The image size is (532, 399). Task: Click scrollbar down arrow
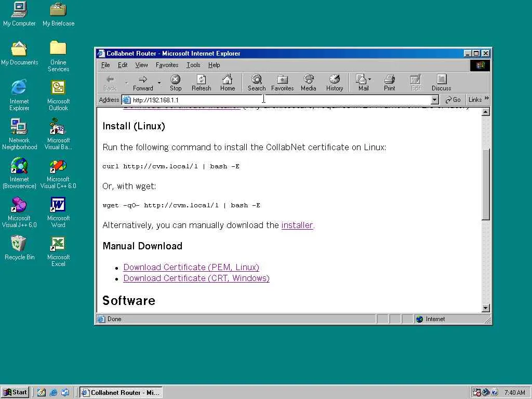486,308
